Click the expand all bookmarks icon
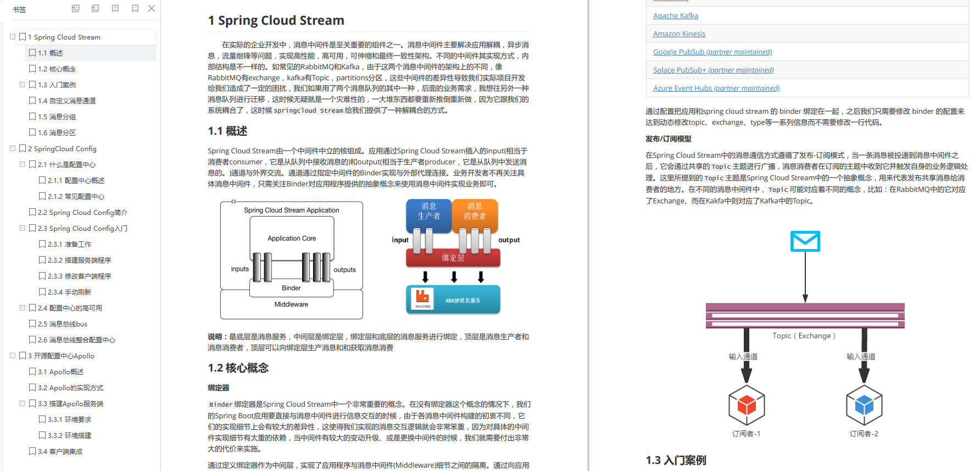Image resolution: width=980 pixels, height=471 pixels. (x=76, y=8)
